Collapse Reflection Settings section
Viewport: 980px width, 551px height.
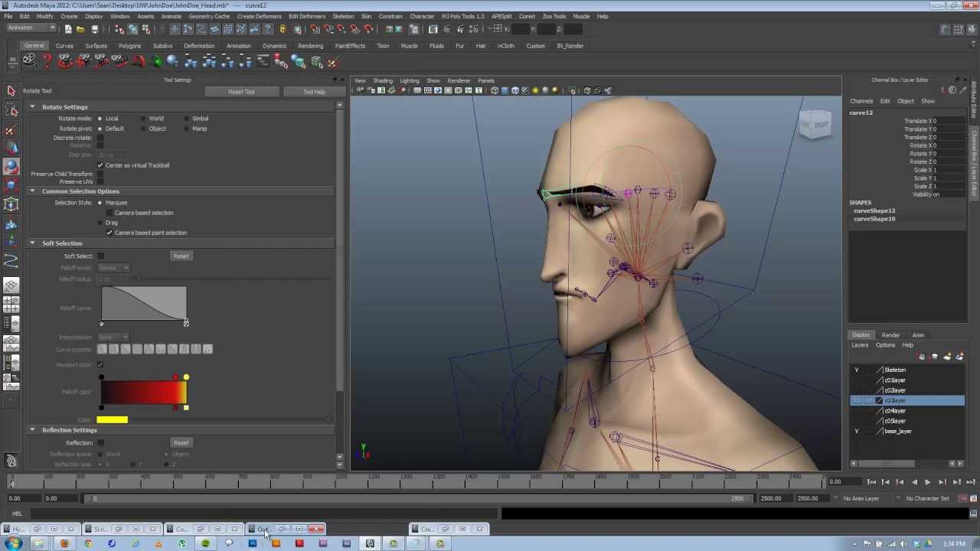[x=32, y=430]
